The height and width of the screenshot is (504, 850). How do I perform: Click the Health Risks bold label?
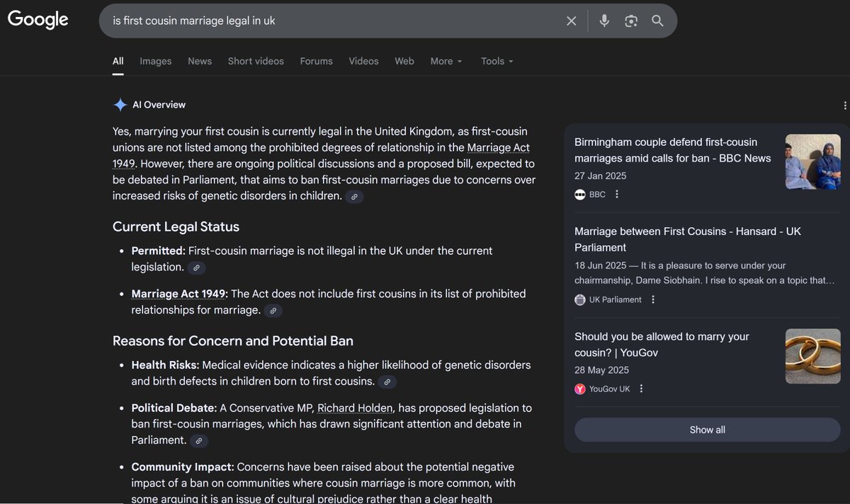pyautogui.click(x=165, y=365)
